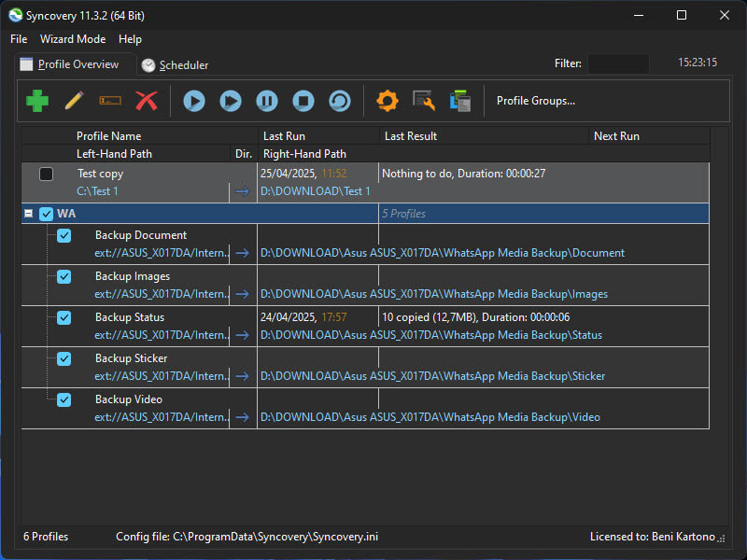This screenshot has height=560, width=747.
Task: Open the File menu
Action: [x=19, y=39]
